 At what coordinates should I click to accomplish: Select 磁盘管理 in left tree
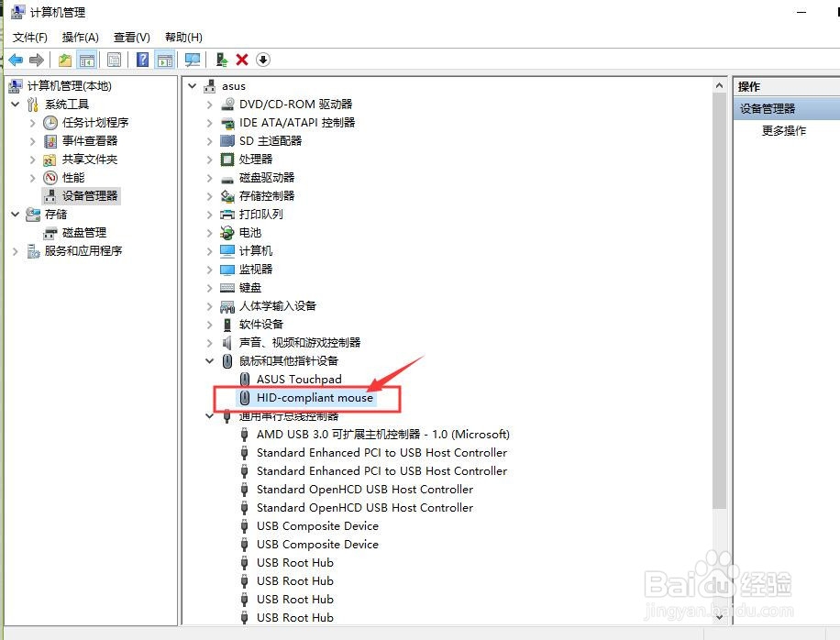pos(84,232)
